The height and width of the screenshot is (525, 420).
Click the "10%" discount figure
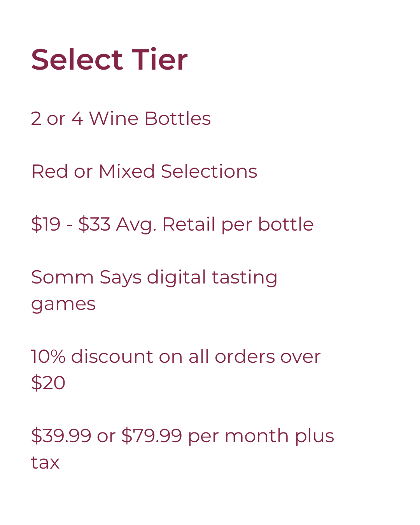[48, 357]
